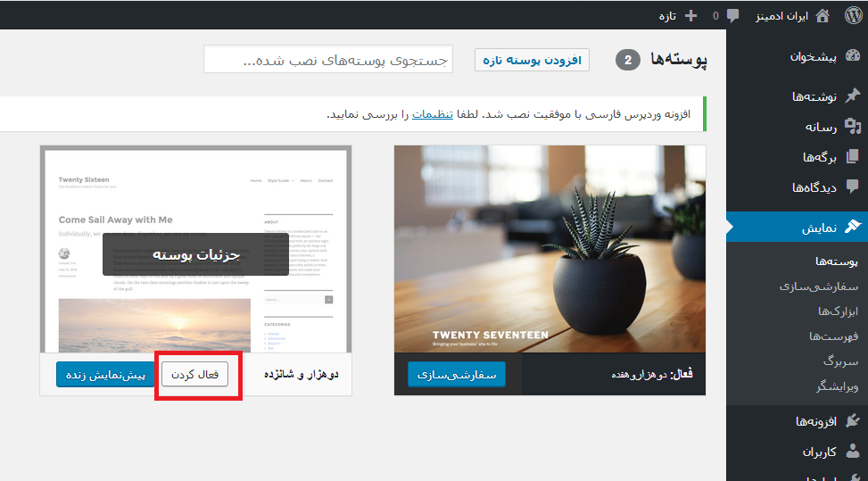
Task: Focus the installed themes search field
Action: coord(328,59)
